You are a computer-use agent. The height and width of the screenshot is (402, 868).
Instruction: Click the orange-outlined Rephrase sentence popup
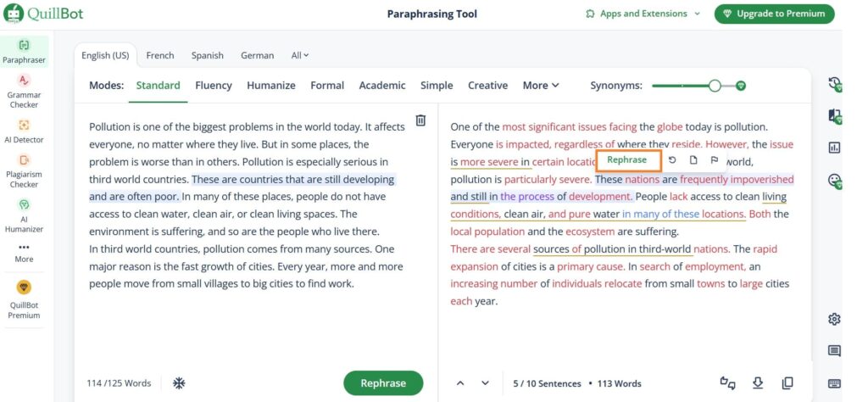(626, 159)
